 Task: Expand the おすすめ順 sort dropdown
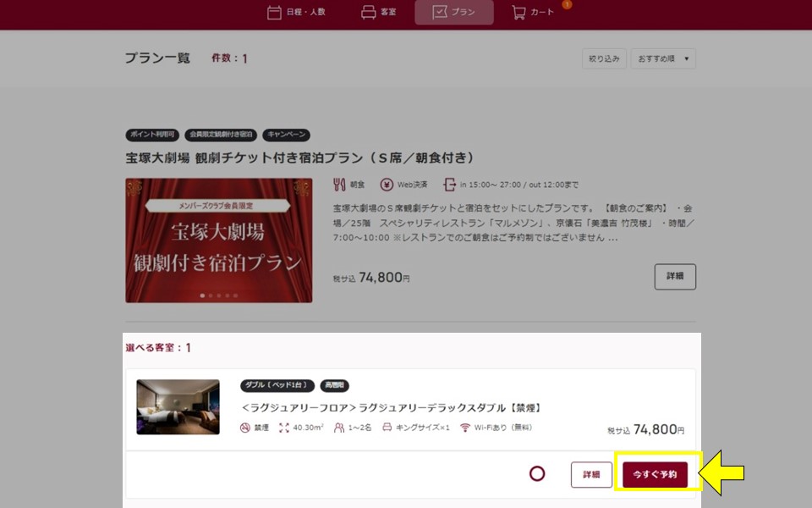coord(663,58)
